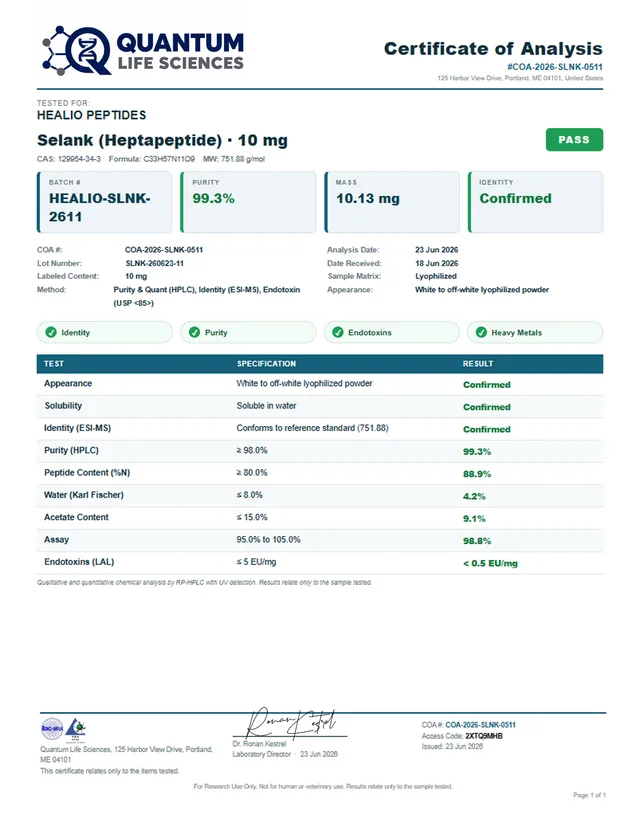Click the Peptide Content (%N) row label
Image resolution: width=640 pixels, height=828 pixels.
coord(87,473)
